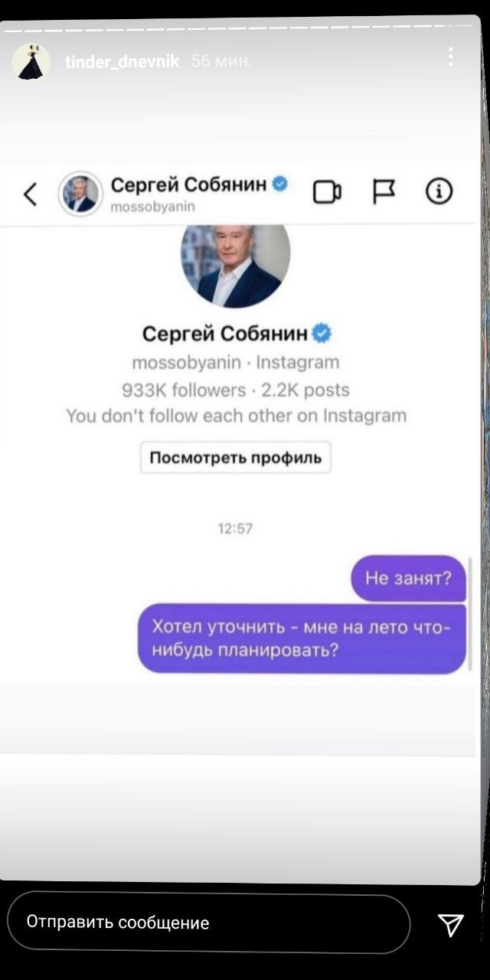The image size is (490, 980).
Task: Tap the verified badge next to header name
Action: (x=280, y=184)
